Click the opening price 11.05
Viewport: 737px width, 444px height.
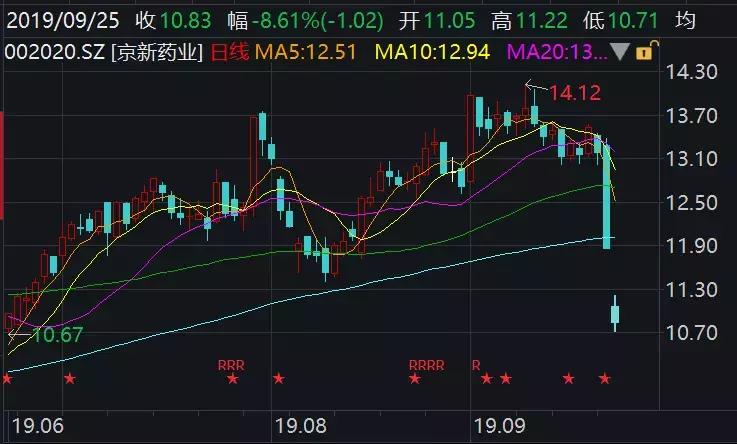point(449,21)
